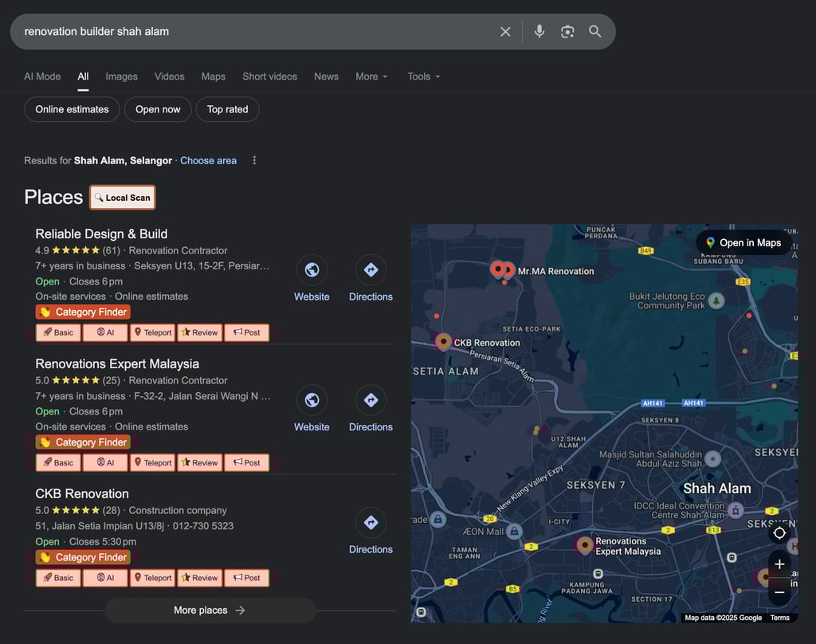Expand the Tools dropdown
Screen dimensions: 816x644
(x=424, y=77)
